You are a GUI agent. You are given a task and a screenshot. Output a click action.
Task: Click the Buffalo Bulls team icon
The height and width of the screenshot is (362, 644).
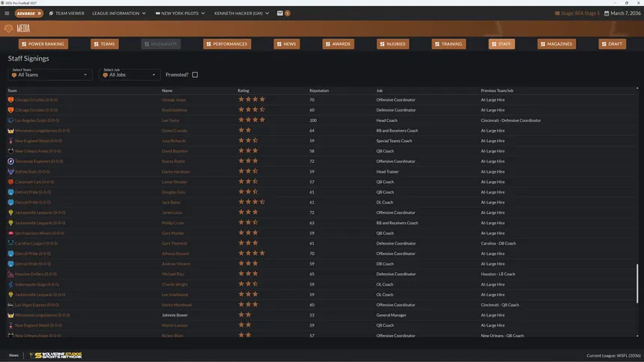tap(10, 171)
